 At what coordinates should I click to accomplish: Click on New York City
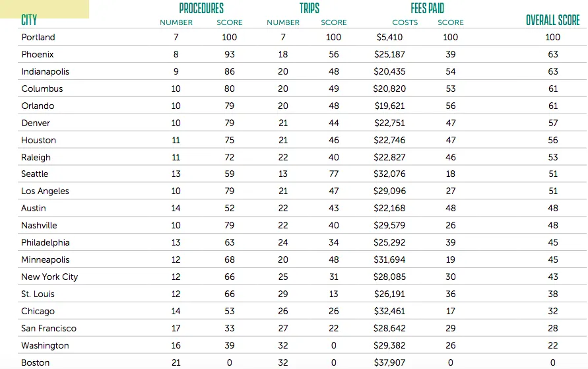click(49, 277)
